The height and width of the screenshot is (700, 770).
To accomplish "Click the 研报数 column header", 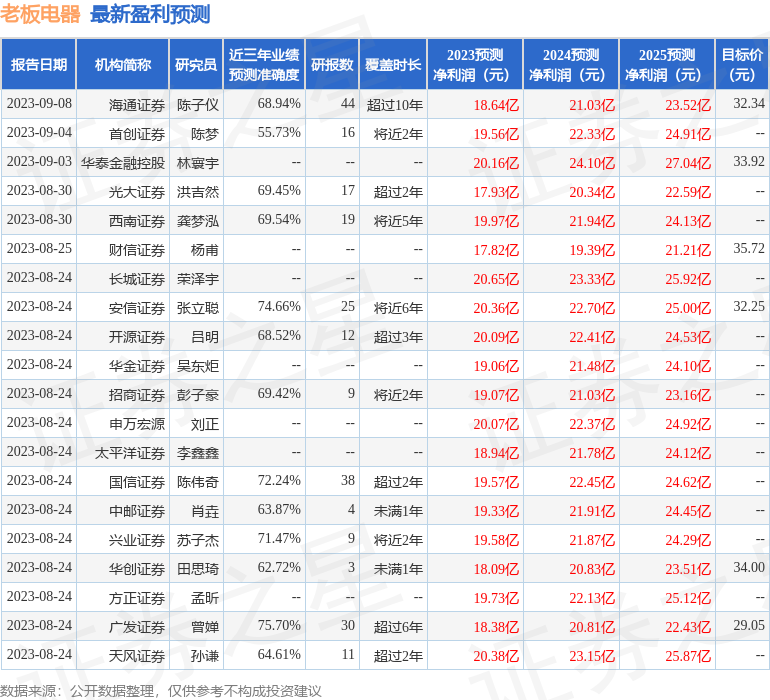I will point(332,64).
